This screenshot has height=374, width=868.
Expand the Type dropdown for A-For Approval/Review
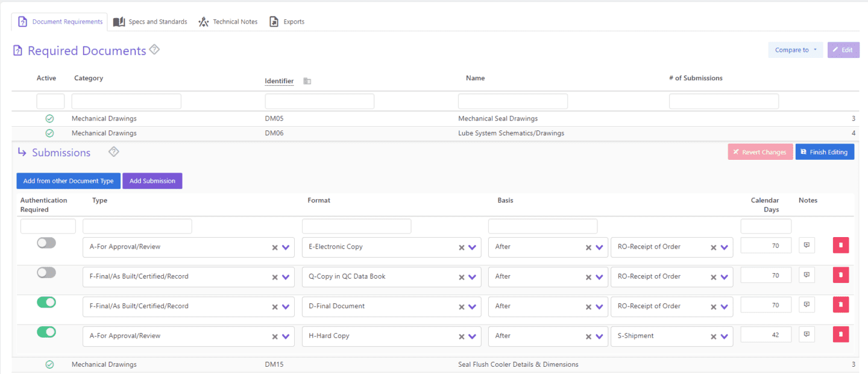(x=288, y=247)
